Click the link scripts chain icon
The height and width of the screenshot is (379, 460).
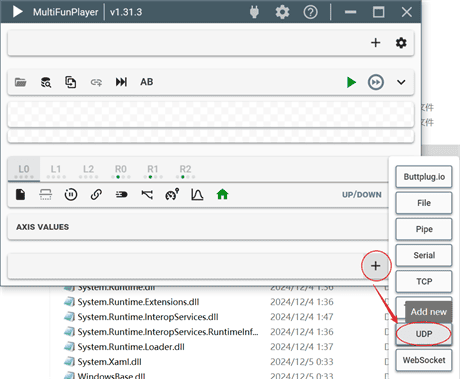coord(96,82)
